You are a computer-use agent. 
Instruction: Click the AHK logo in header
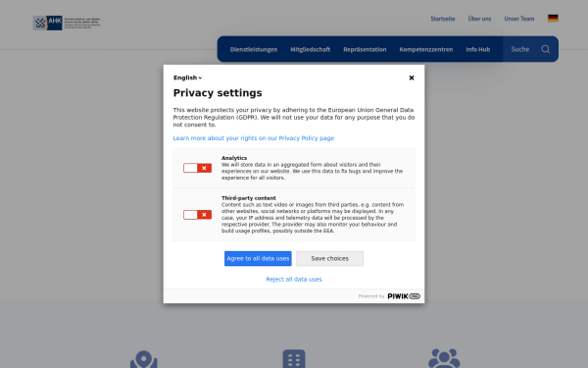(67, 23)
